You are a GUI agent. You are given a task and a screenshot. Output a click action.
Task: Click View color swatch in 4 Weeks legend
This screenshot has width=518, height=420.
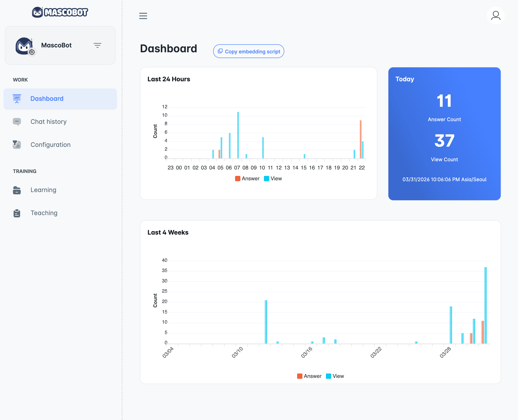pos(328,376)
